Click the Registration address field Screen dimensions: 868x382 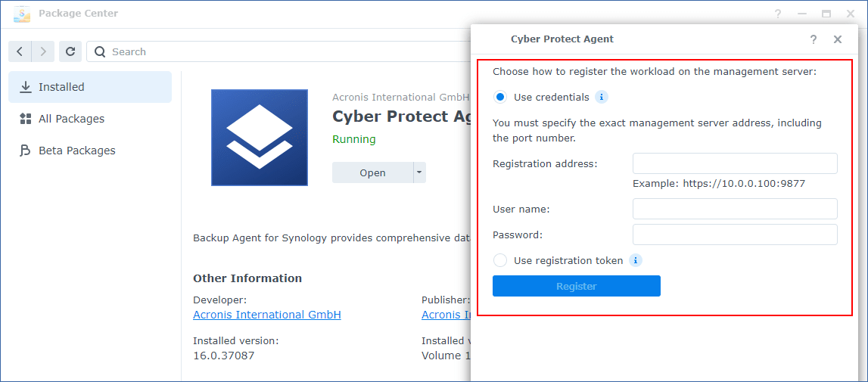[735, 163]
